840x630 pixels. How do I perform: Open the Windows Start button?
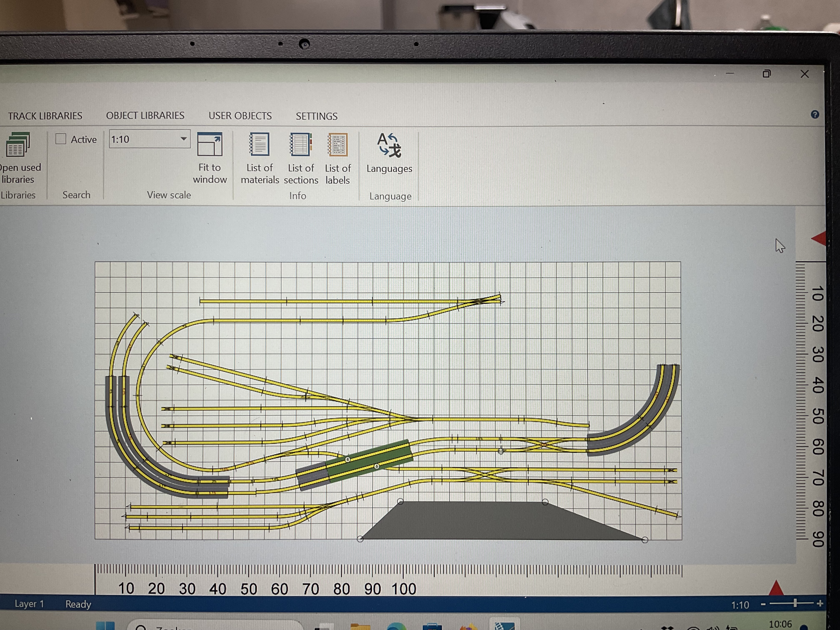click(x=105, y=626)
